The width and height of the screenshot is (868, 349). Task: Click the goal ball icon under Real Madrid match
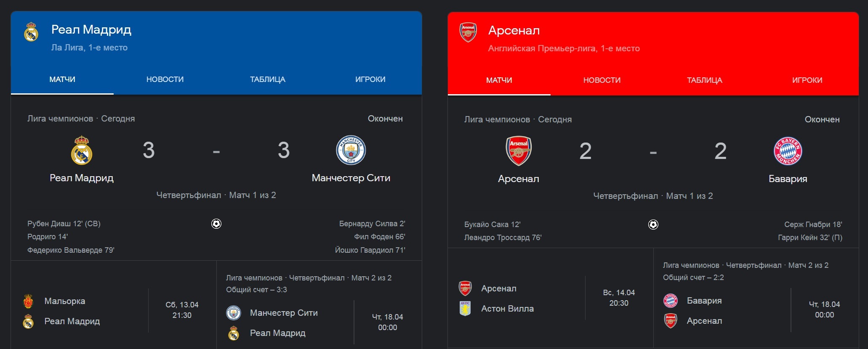[x=216, y=224]
